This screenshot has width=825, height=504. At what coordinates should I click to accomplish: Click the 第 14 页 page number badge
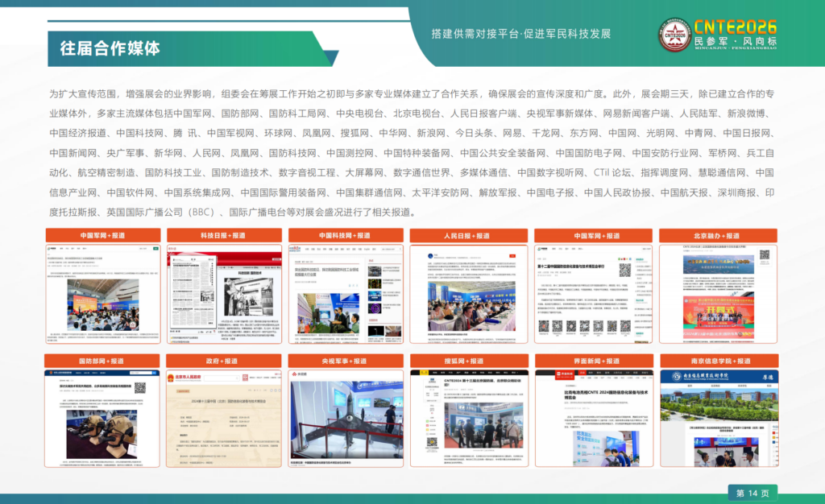click(x=752, y=492)
